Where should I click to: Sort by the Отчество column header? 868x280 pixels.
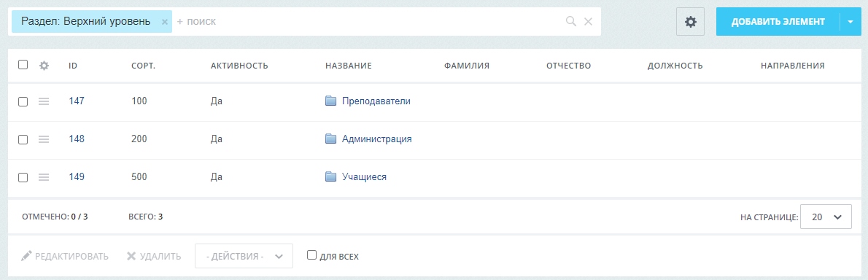[x=568, y=66]
